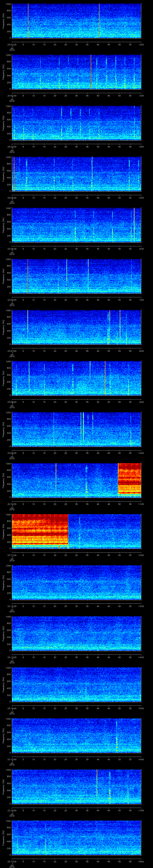Select the 23:04:00 time axis label
This screenshot has width=153, height=868.
(x=12, y=198)
